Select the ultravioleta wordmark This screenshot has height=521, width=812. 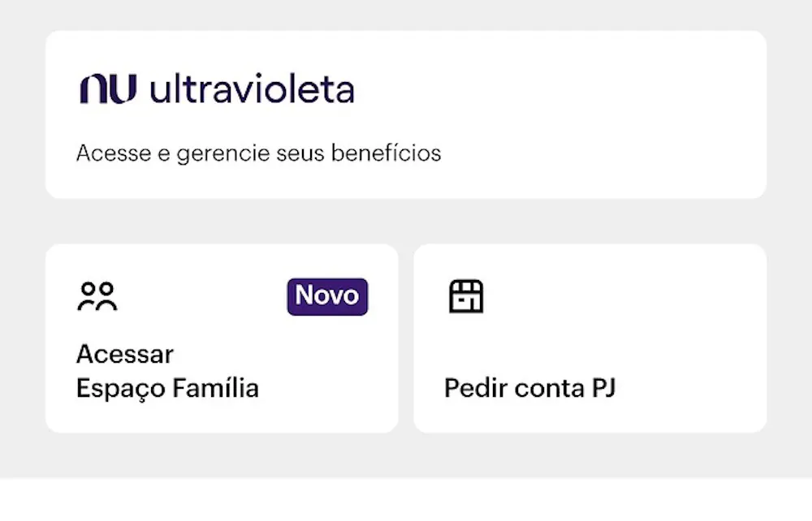point(252,89)
